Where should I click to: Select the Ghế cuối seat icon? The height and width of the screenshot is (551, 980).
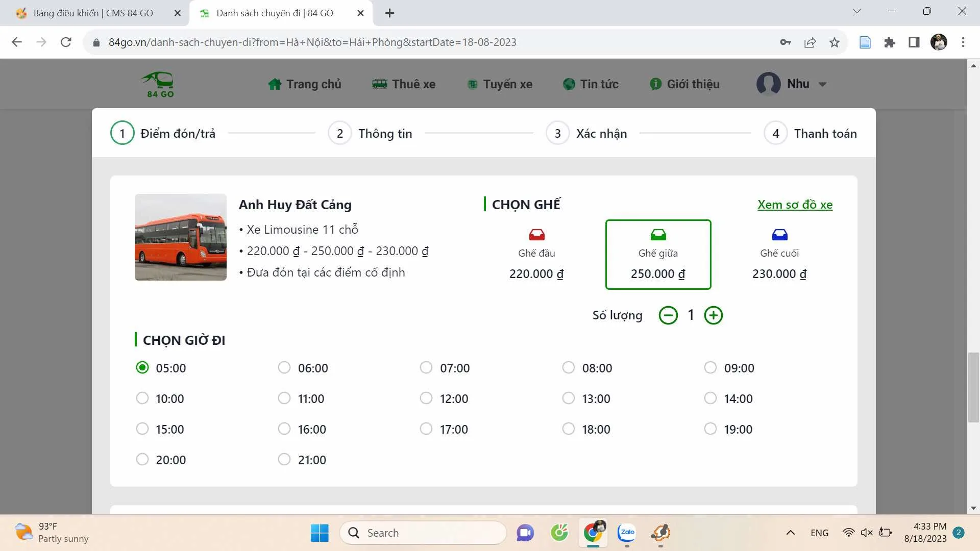[x=779, y=235]
